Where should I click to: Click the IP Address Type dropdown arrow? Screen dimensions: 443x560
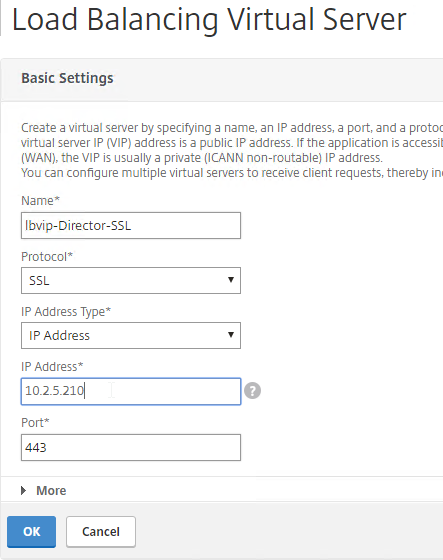click(231, 335)
